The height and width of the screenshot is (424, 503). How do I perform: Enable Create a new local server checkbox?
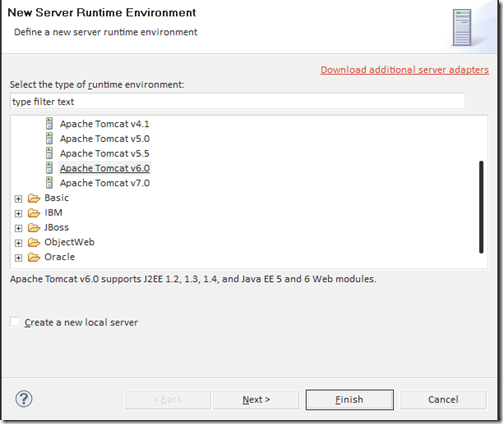(15, 322)
